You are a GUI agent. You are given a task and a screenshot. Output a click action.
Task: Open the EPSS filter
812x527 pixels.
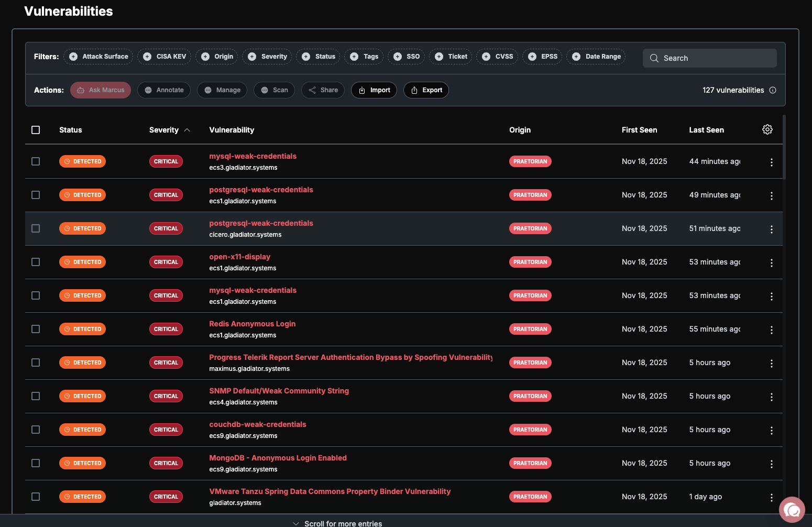click(x=542, y=57)
